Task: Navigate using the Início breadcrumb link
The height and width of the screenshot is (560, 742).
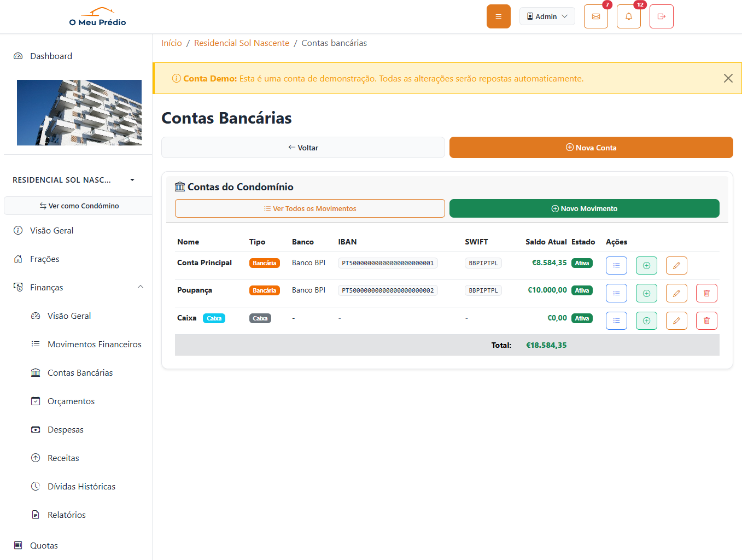Action: (x=172, y=43)
